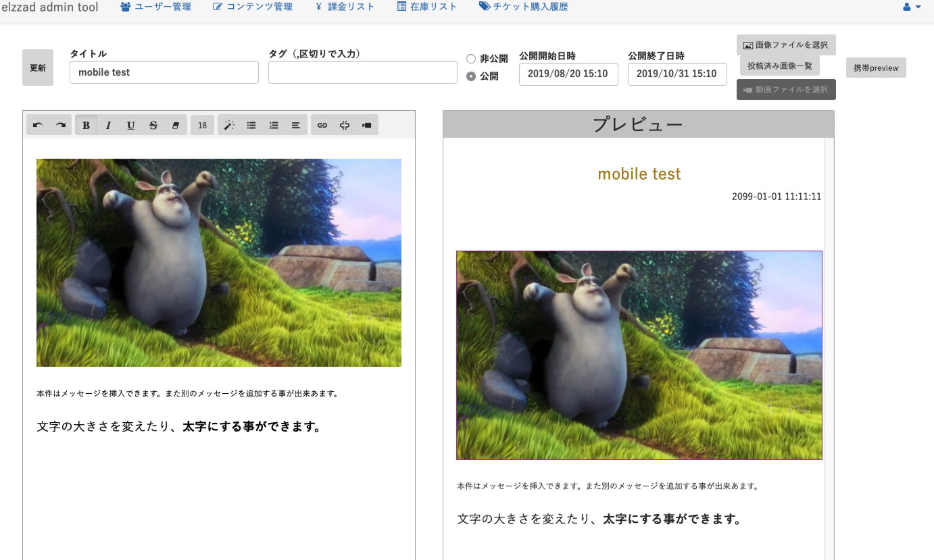Screen dimensions: 934x560
Task: Toggle italic formatting
Action: pos(108,125)
